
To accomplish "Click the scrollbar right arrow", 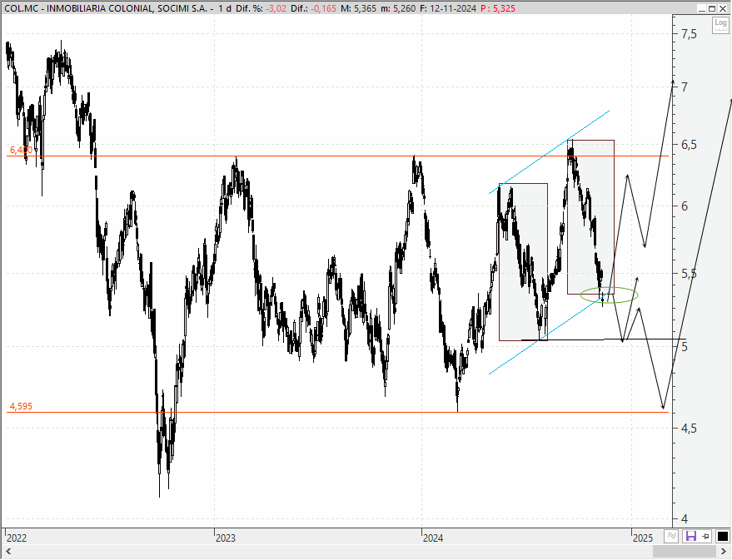I will (x=724, y=552).
